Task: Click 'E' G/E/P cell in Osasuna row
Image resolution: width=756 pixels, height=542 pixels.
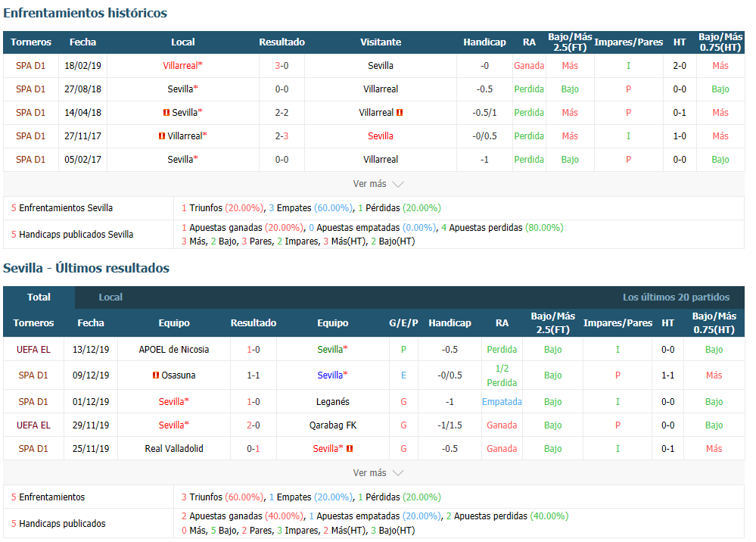Action: click(403, 375)
